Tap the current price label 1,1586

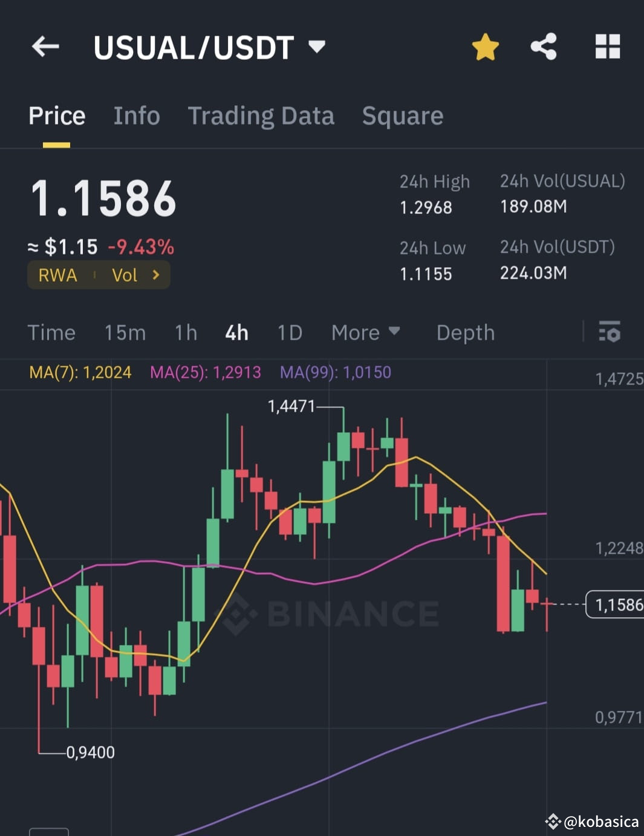coord(616,604)
